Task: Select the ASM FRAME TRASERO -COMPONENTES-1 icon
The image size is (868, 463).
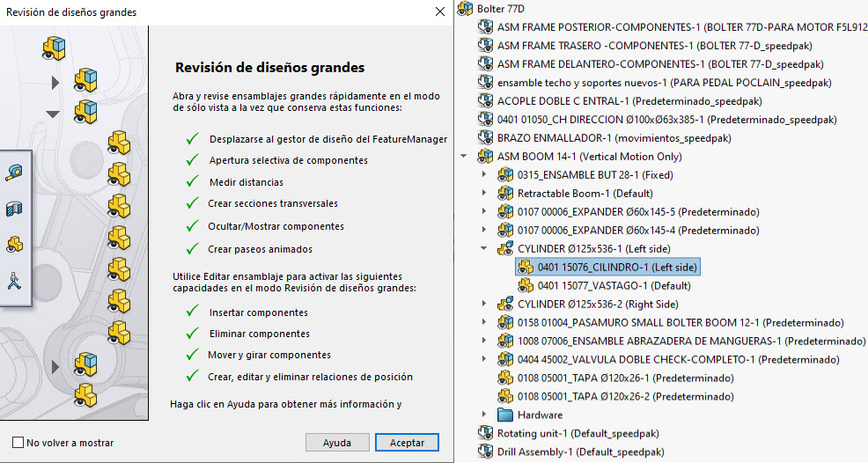Action: click(485, 46)
